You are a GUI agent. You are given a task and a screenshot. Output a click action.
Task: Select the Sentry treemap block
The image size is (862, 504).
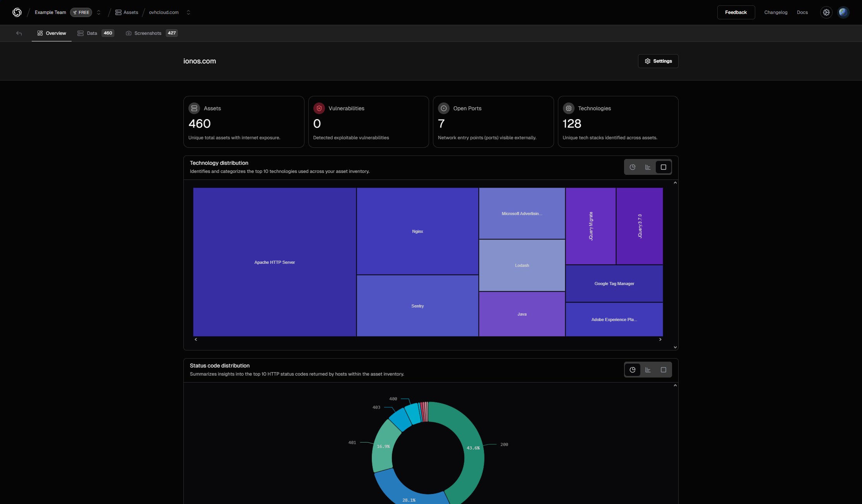pyautogui.click(x=417, y=306)
